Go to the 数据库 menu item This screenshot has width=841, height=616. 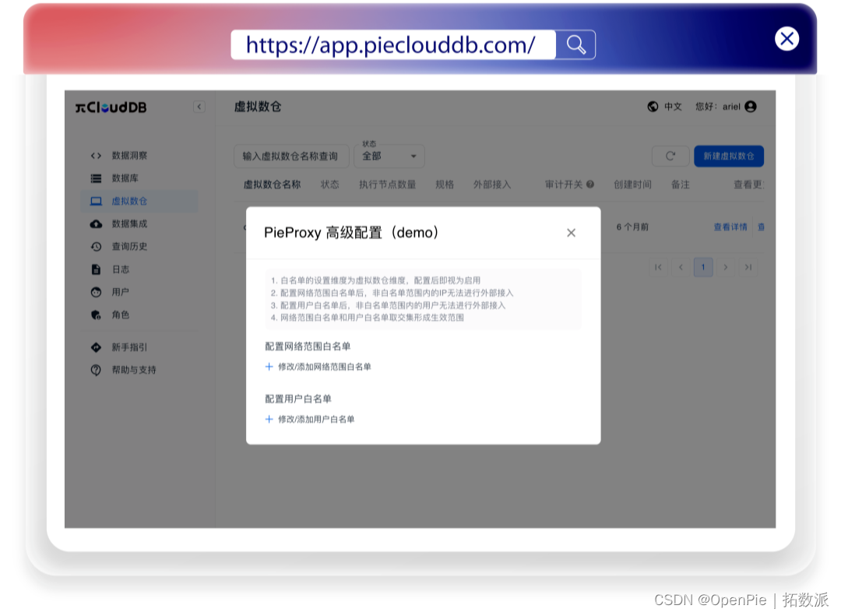(139, 178)
